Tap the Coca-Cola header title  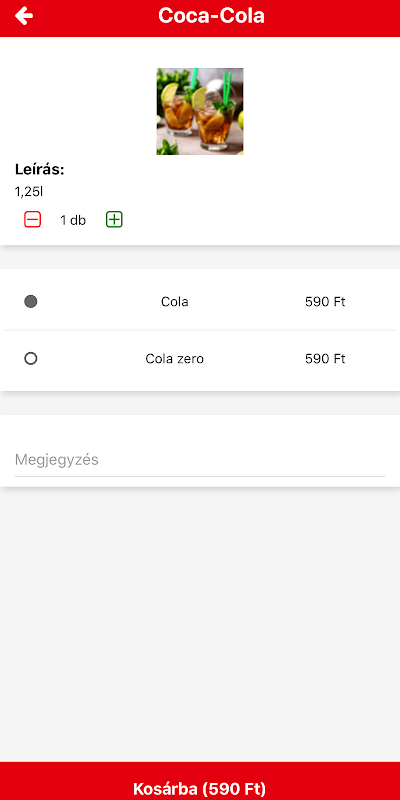click(x=211, y=16)
